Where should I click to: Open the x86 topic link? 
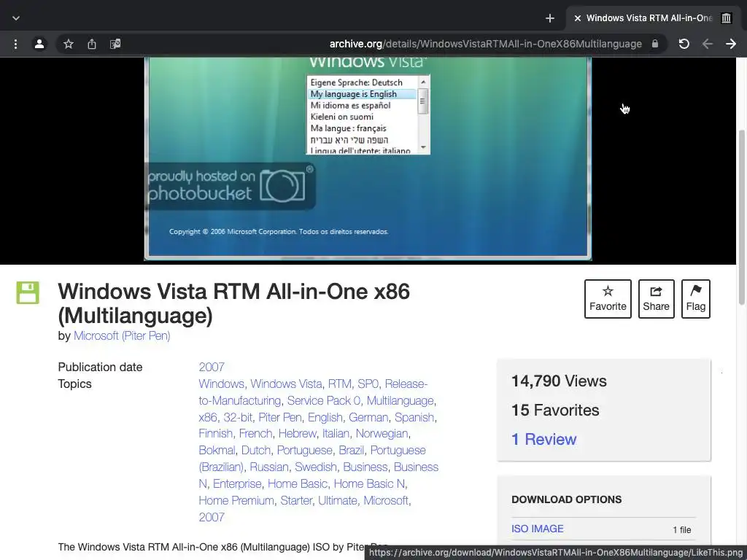click(208, 417)
